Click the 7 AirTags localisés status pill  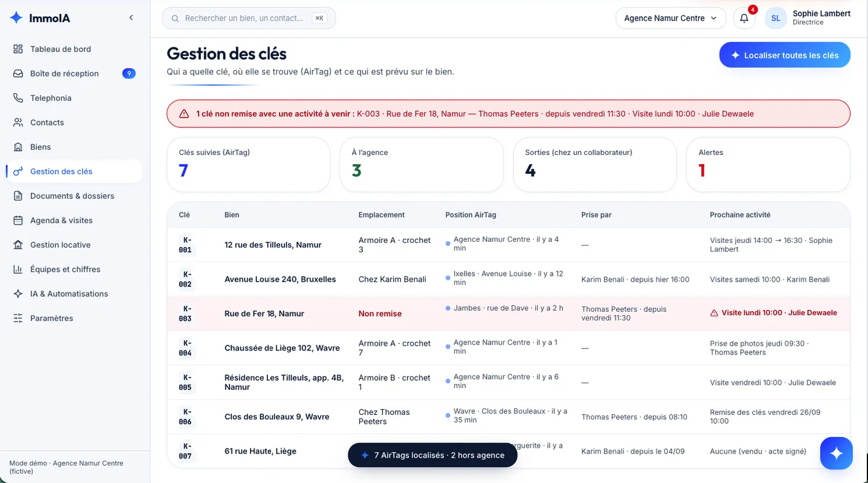tap(433, 455)
